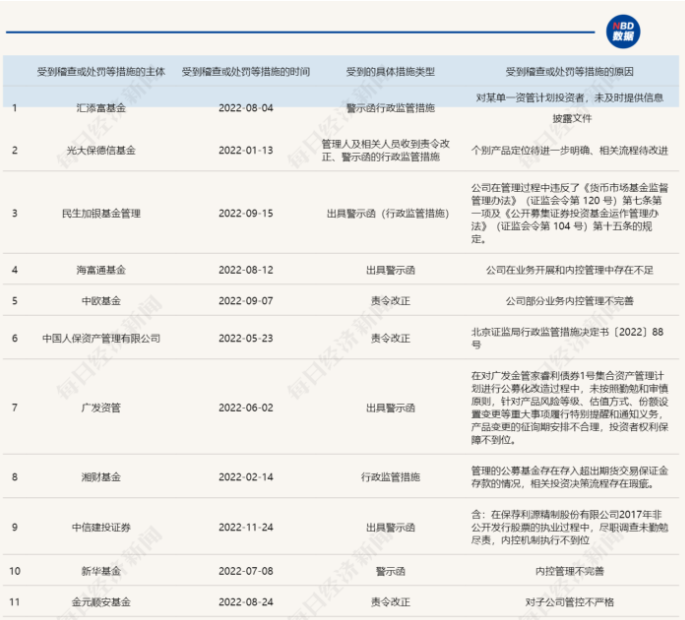Select the 受到的具体措施类型 column header
Viewport: 685px width, 620px height.
pyautogui.click(x=391, y=72)
